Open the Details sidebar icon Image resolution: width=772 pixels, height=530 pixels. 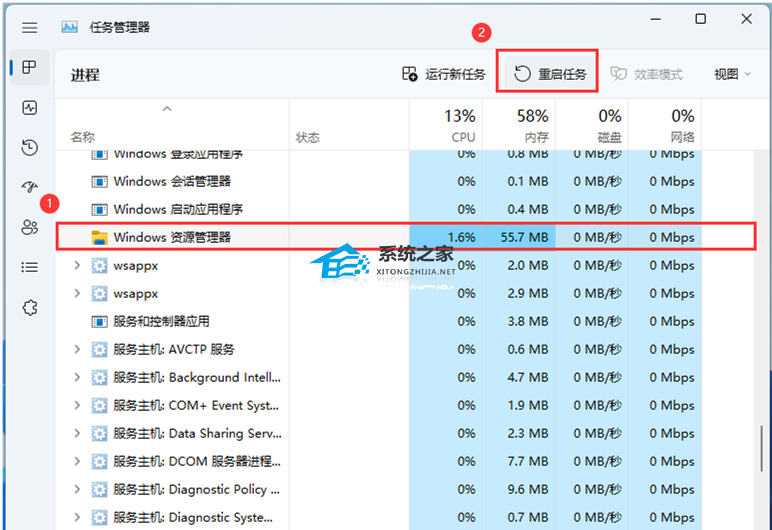coord(30,267)
